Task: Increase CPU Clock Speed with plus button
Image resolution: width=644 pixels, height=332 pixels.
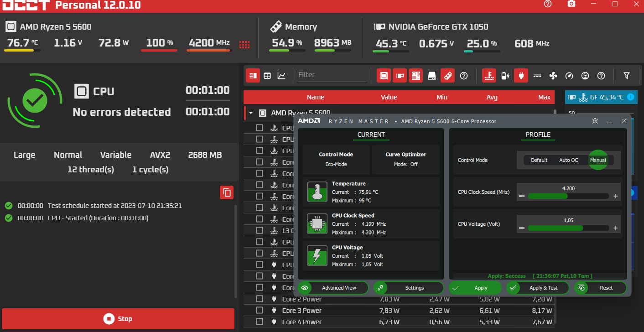Action: click(x=615, y=196)
